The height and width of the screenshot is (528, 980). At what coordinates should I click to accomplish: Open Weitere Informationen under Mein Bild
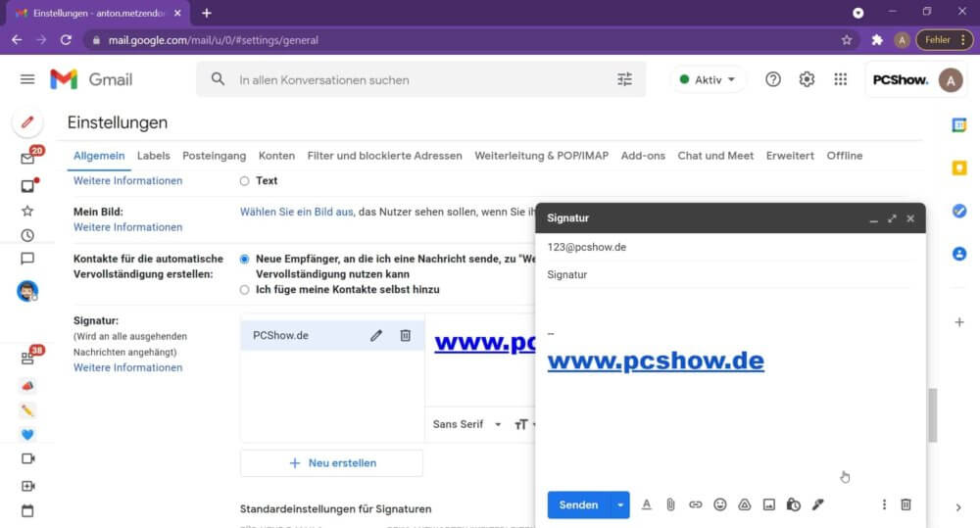tap(128, 227)
